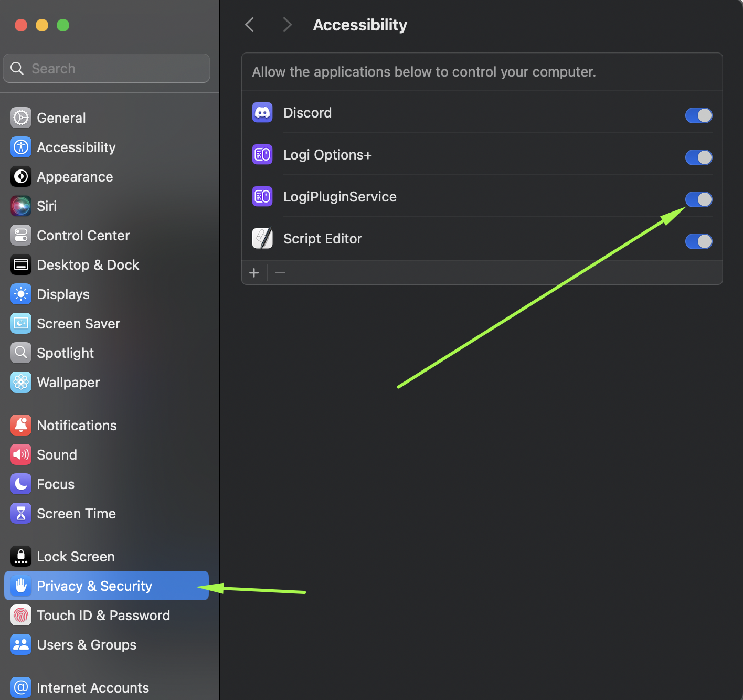Click the Touch ID fingerprint icon

(21, 616)
